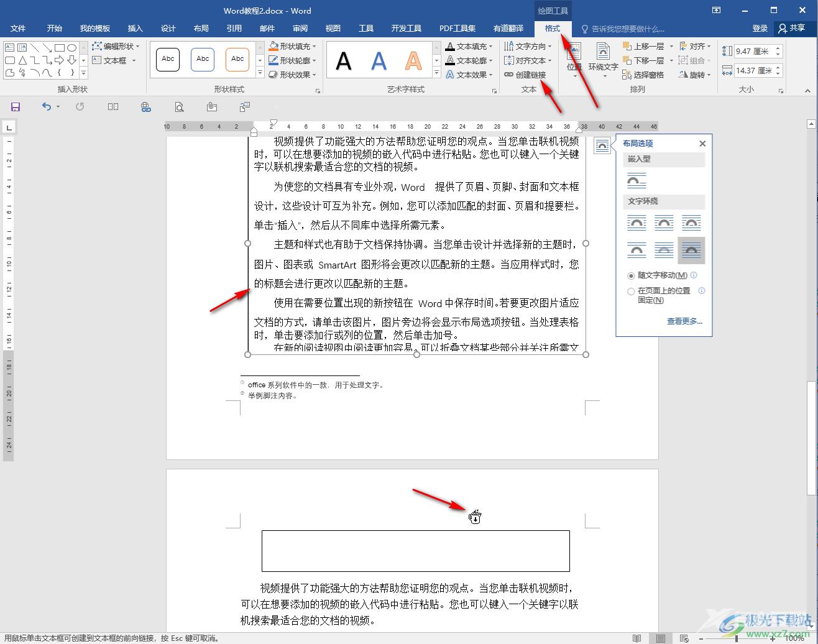Select the tight text wrapping option
818x644 pixels.
(664, 223)
